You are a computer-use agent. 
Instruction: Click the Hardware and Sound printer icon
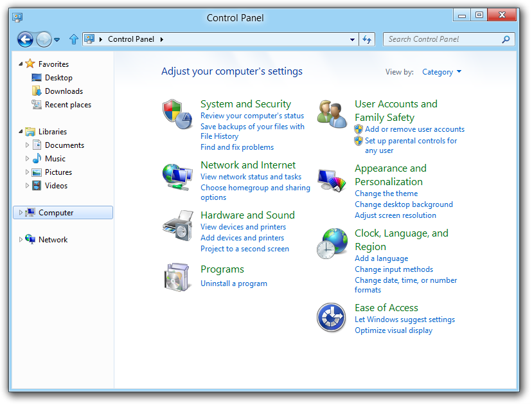[177, 226]
